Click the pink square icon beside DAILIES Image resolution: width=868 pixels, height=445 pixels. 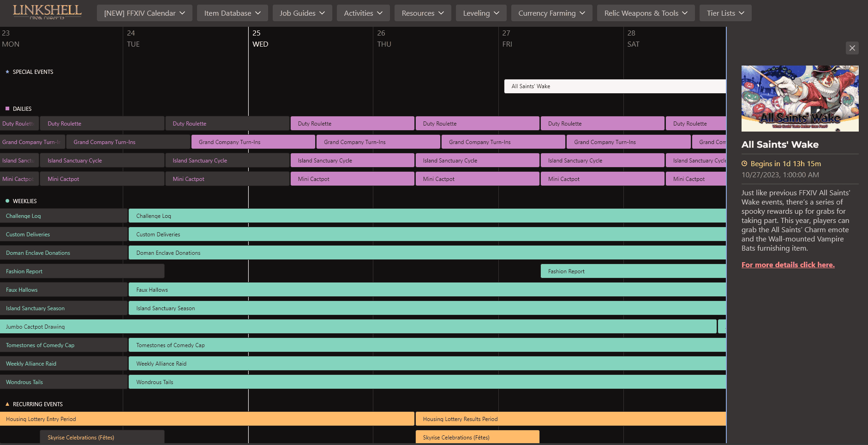point(6,108)
